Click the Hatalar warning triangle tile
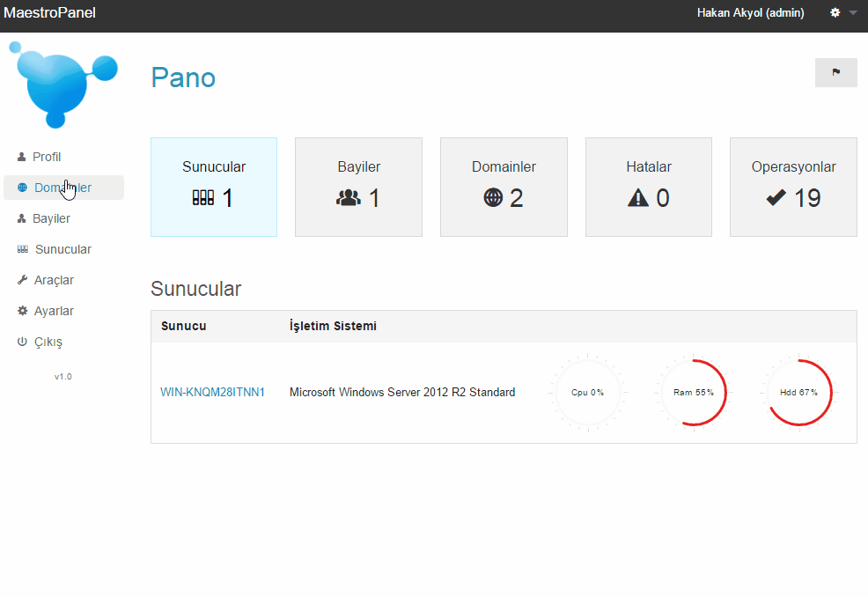The height and width of the screenshot is (597, 868). (x=649, y=188)
